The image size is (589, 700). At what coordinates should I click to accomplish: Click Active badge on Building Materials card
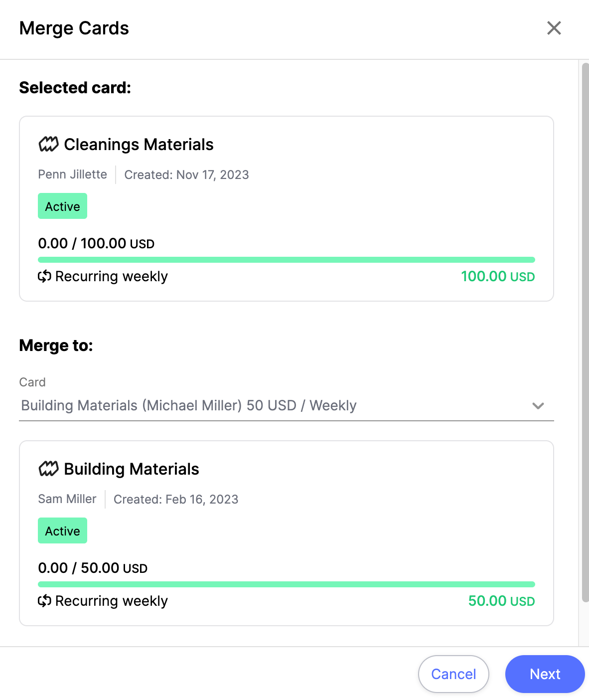point(62,530)
